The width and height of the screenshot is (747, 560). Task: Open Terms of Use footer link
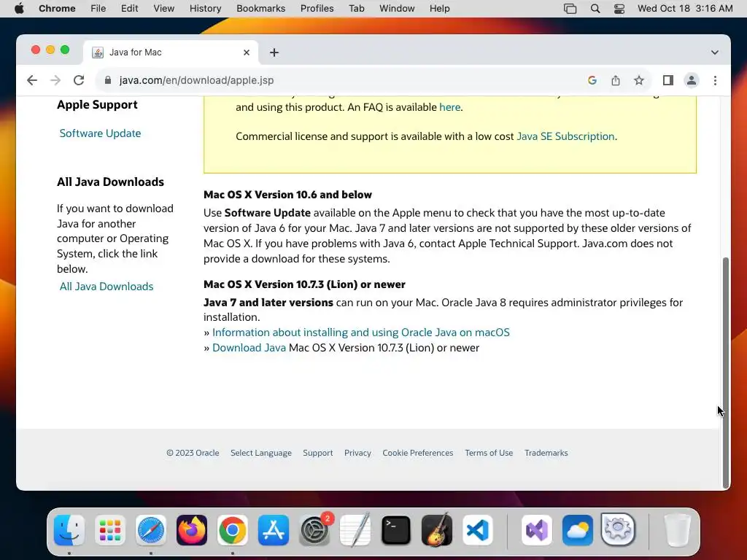(x=489, y=453)
